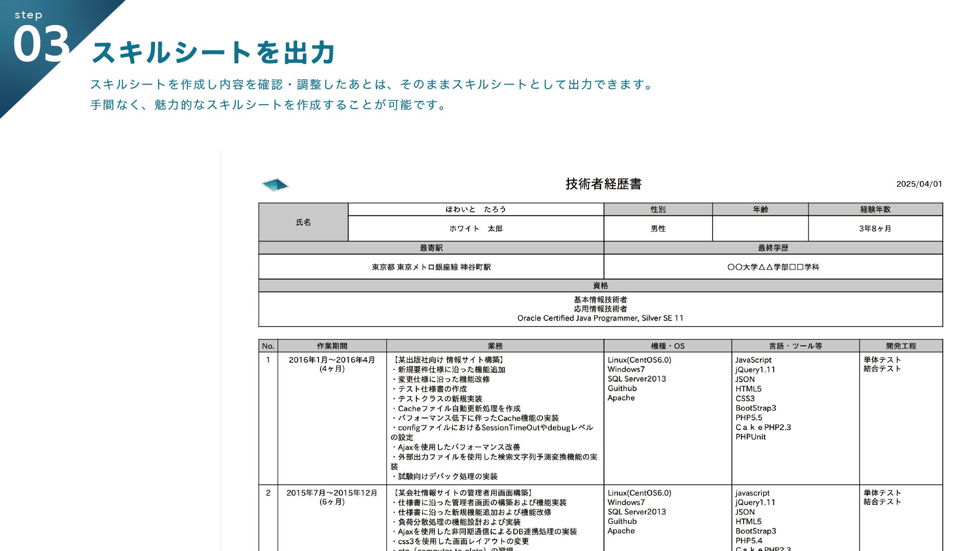The image size is (980, 551).
Task: Click the 資格 section header bar
Action: click(600, 286)
